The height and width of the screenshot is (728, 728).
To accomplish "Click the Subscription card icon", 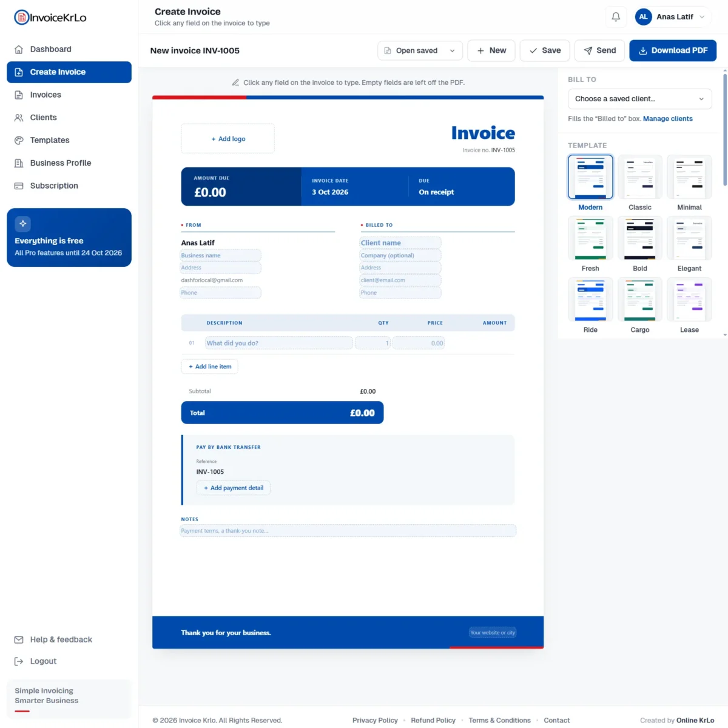I will click(19, 186).
